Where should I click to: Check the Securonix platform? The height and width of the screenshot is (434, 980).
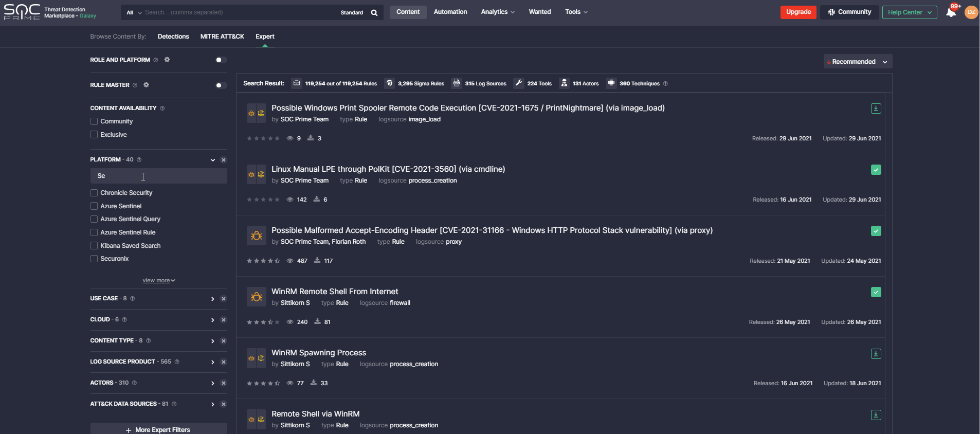click(94, 259)
